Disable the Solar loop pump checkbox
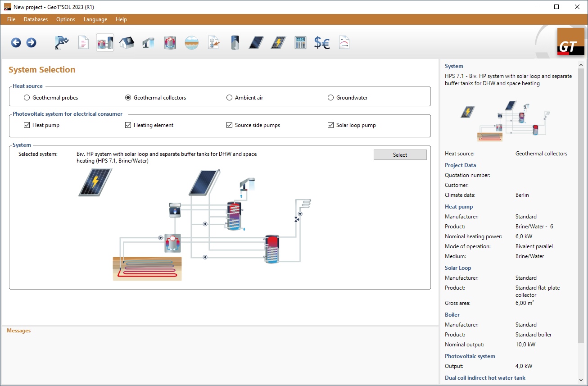 330,125
